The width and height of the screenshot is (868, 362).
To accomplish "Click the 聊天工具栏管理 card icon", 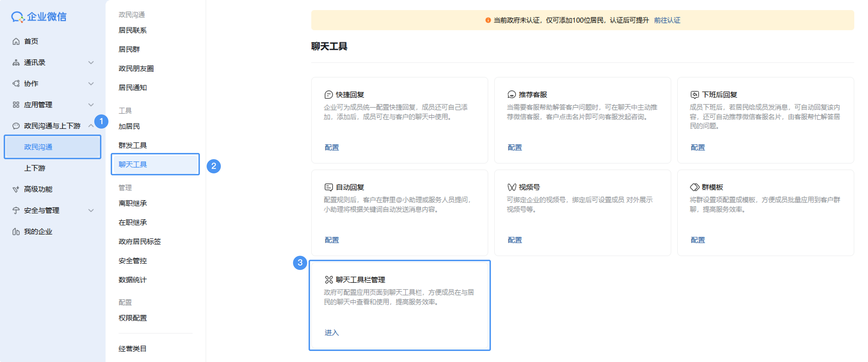I will click(x=329, y=280).
